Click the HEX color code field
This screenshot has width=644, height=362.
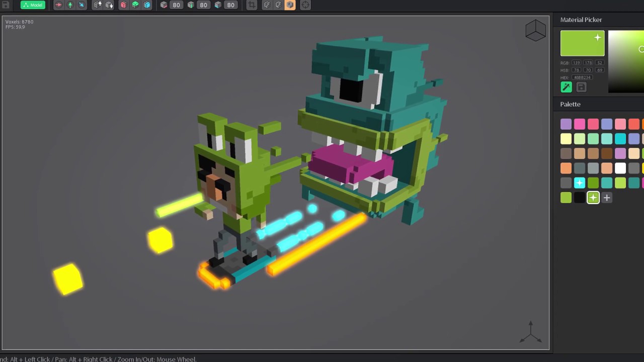pos(582,77)
